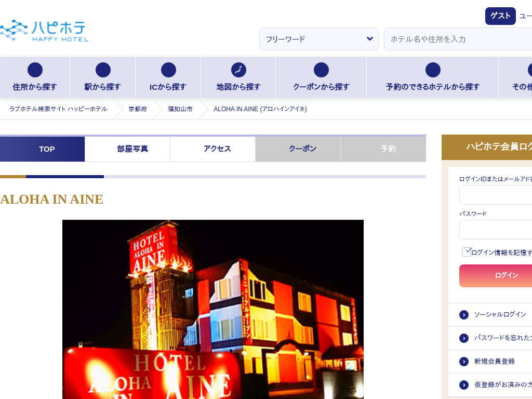Click the ハピホテ会員ログイン panel header
Image resolution: width=532 pixels, height=399 pixels.
click(x=487, y=147)
